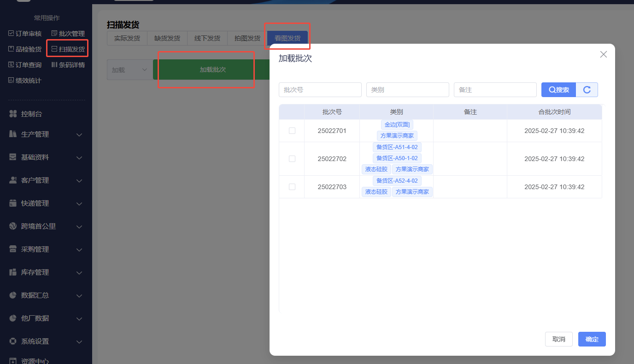Viewport: 634px width, 364px height.
Task: Open the 加载 dropdown selector
Action: [129, 70]
